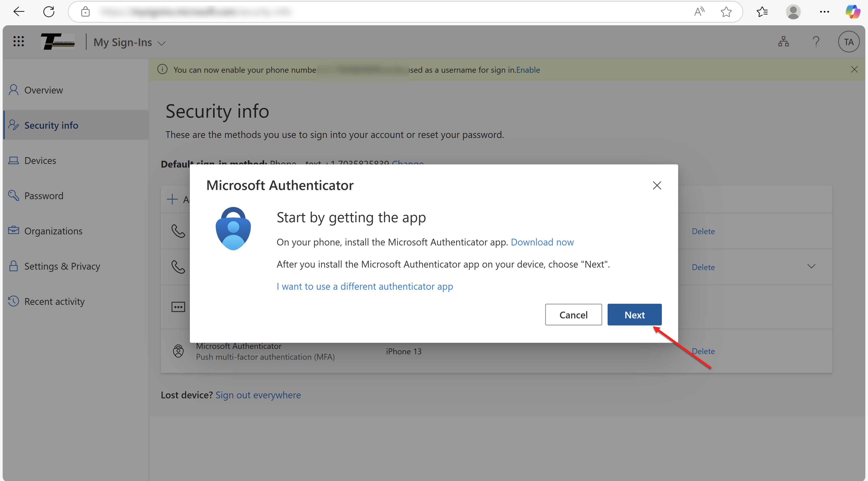Open the app launcher grid icon

click(19, 41)
